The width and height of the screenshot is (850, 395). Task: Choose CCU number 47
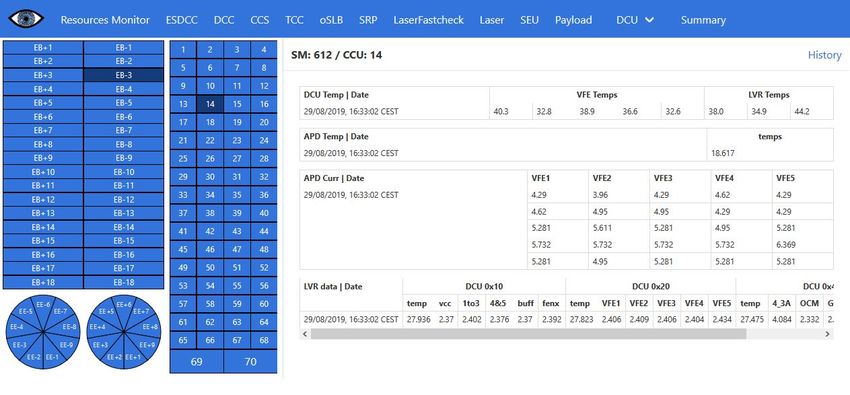[x=237, y=249]
